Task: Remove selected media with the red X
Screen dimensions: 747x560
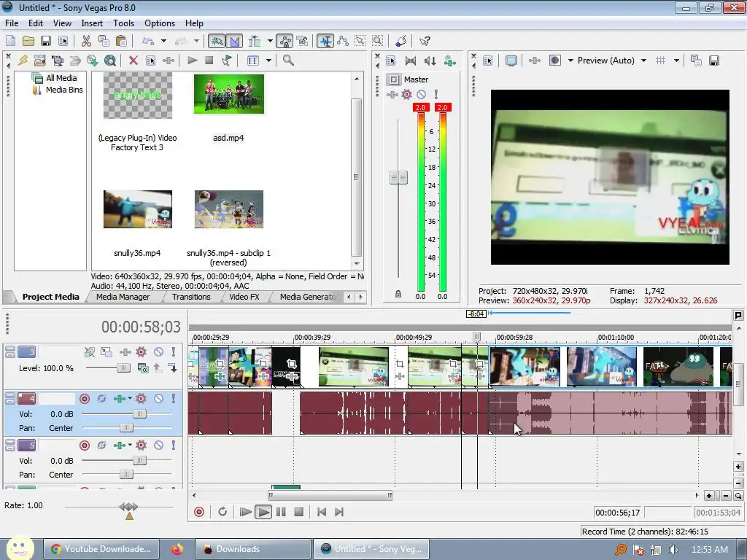Action: (x=133, y=61)
